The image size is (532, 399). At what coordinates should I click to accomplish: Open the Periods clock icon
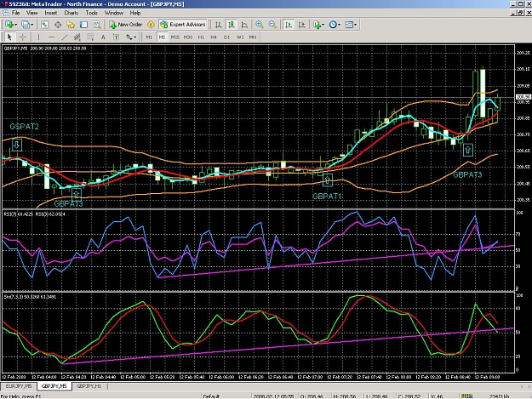click(x=333, y=25)
